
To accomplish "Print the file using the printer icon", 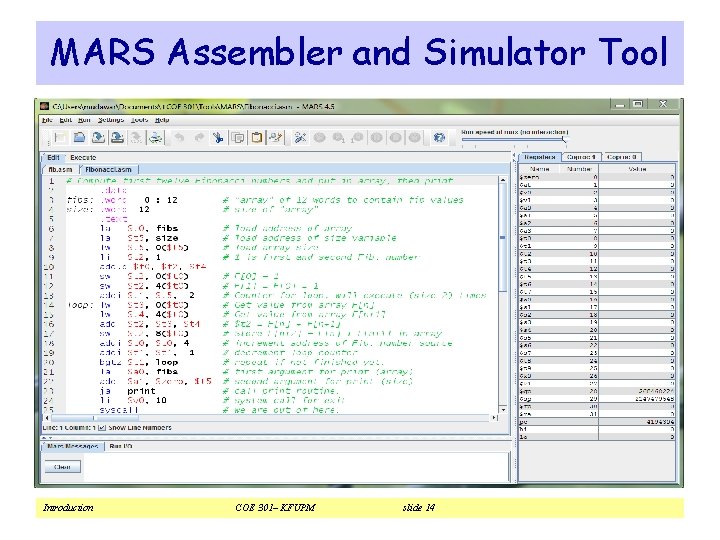I will pos(156,137).
